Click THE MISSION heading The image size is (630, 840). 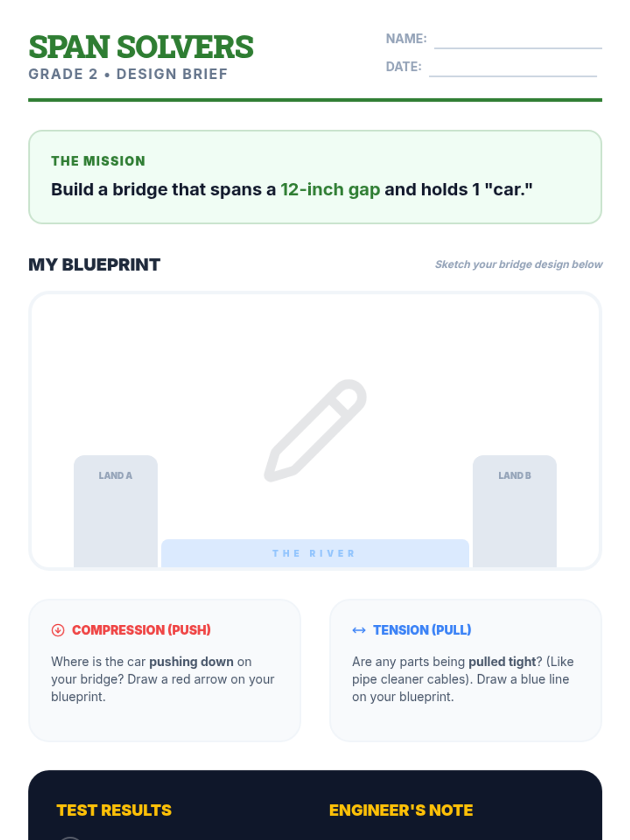tap(98, 161)
